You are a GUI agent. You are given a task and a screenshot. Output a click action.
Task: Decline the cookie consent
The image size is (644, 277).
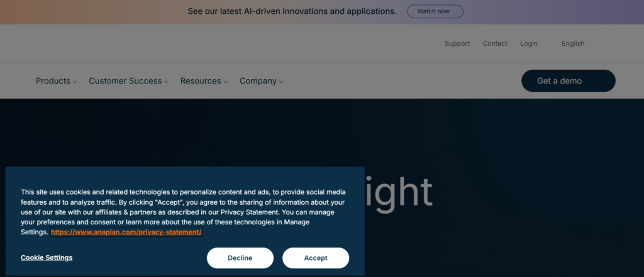pyautogui.click(x=240, y=258)
